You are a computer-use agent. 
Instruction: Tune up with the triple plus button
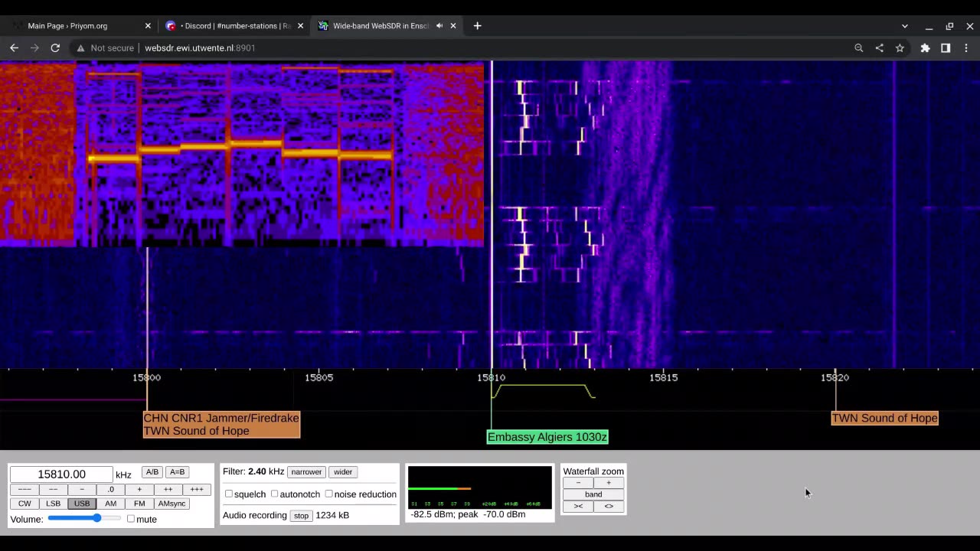pos(197,489)
